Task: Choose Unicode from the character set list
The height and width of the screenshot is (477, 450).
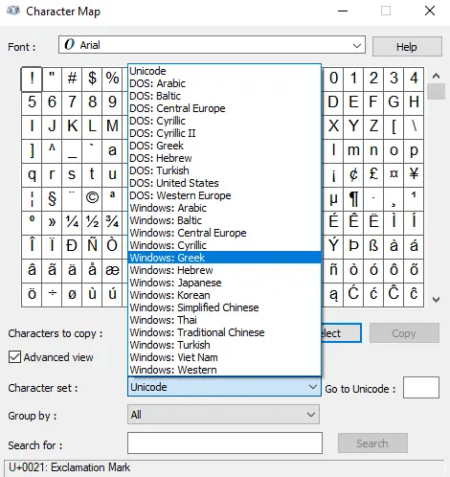Action: 224,71
